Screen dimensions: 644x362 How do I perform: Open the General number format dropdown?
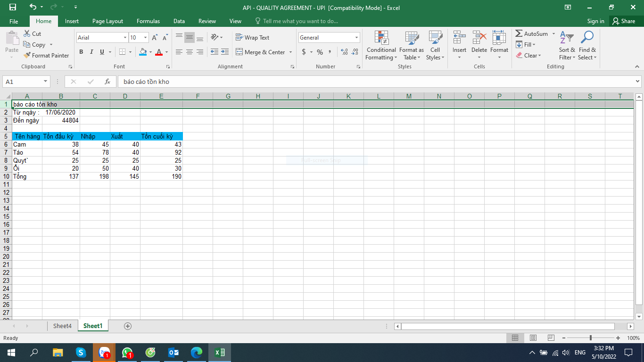pyautogui.click(x=356, y=38)
